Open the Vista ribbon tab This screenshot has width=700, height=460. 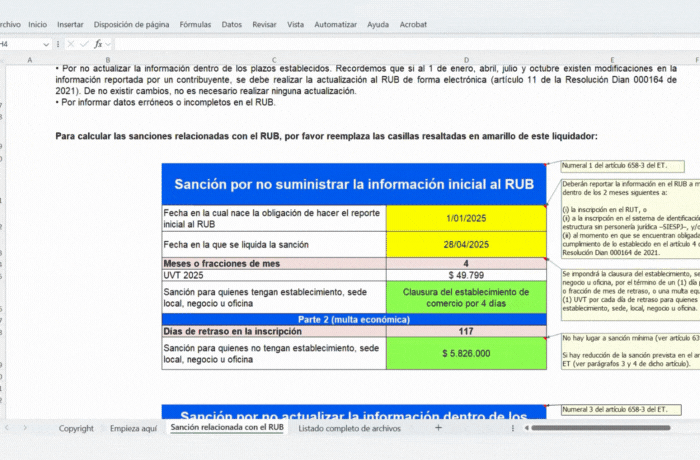point(295,25)
